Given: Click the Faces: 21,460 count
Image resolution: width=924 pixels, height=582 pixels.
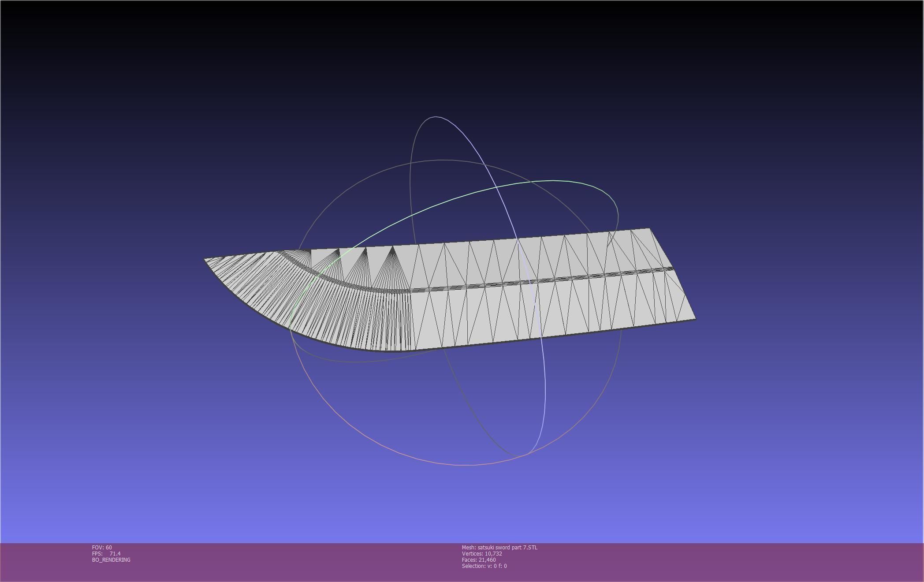Looking at the screenshot, I should click(x=479, y=560).
